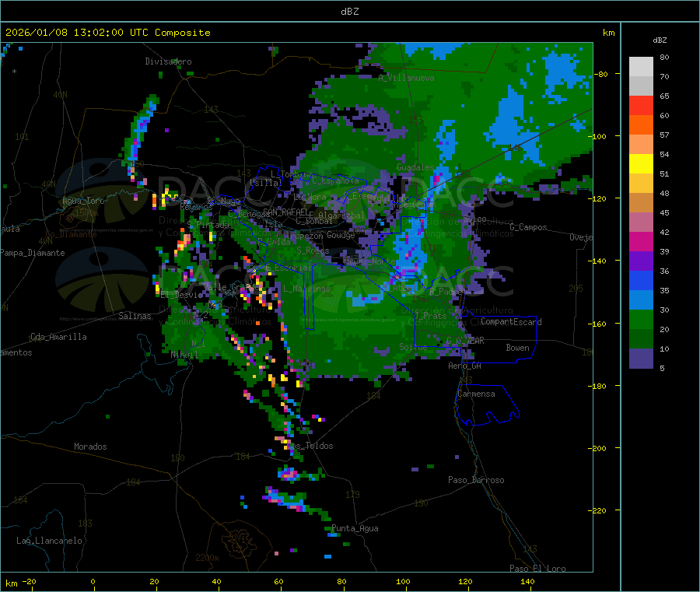Click the Morados map label

90,447
